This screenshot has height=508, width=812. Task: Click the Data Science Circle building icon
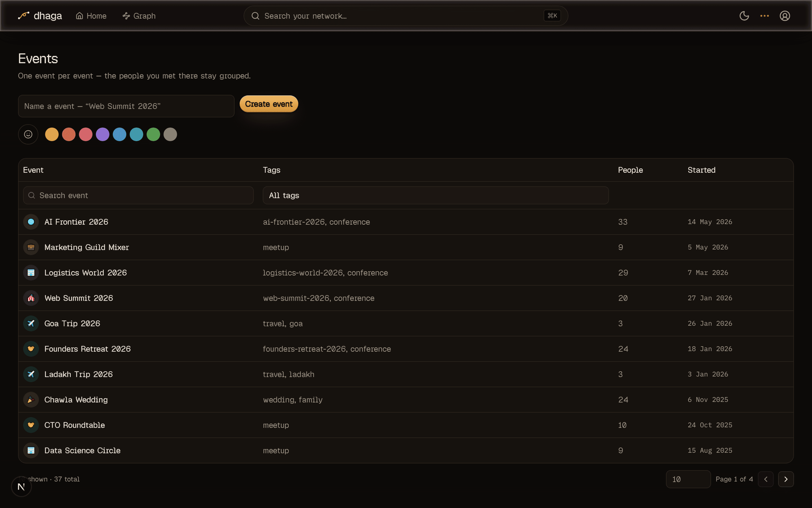point(31,450)
